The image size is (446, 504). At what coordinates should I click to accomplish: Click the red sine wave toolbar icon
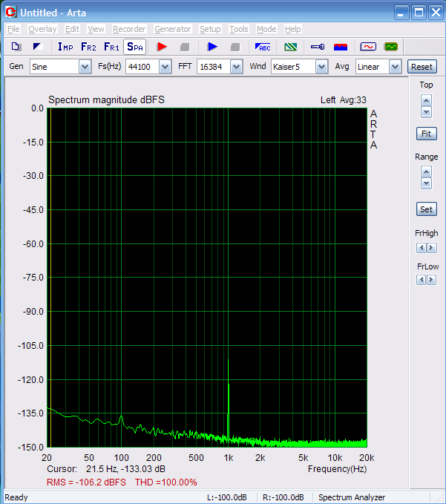[368, 47]
